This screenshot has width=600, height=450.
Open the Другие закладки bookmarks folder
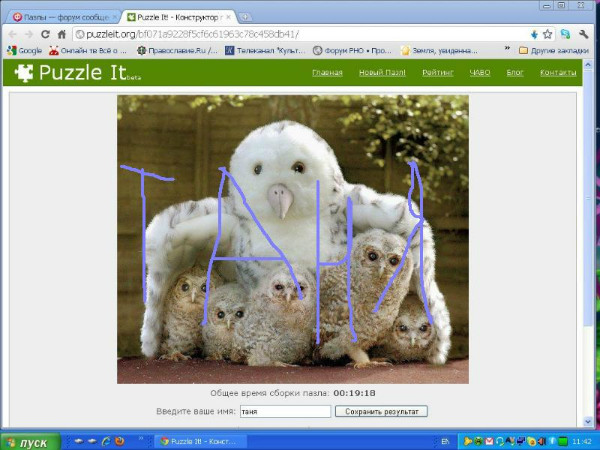555,50
